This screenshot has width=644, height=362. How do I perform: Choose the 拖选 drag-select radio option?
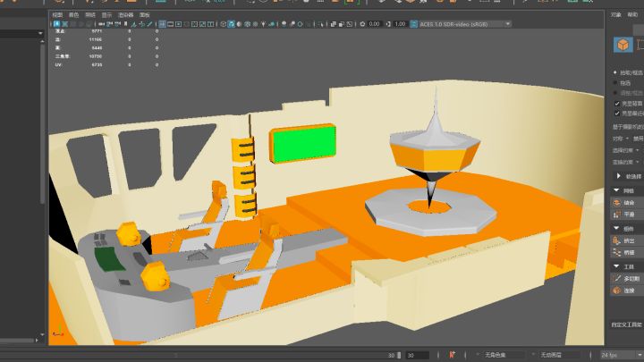pos(615,82)
